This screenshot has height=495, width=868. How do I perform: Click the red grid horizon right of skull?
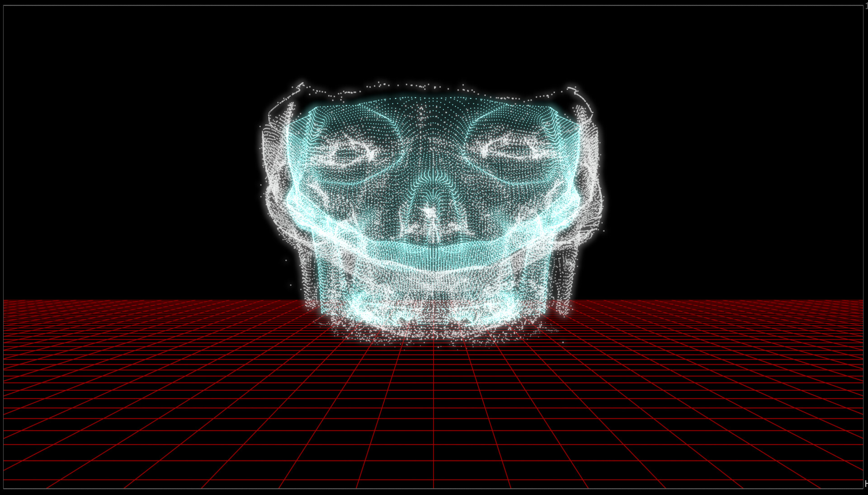click(723, 300)
